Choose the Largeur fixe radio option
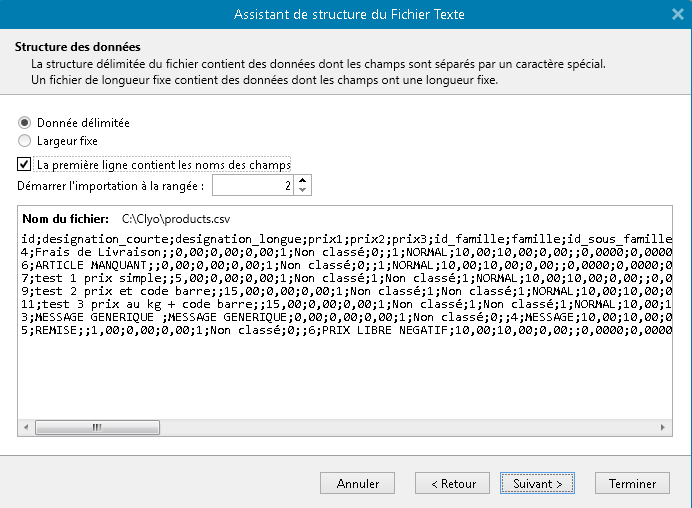Screen dimensions: 692x508 25,141
